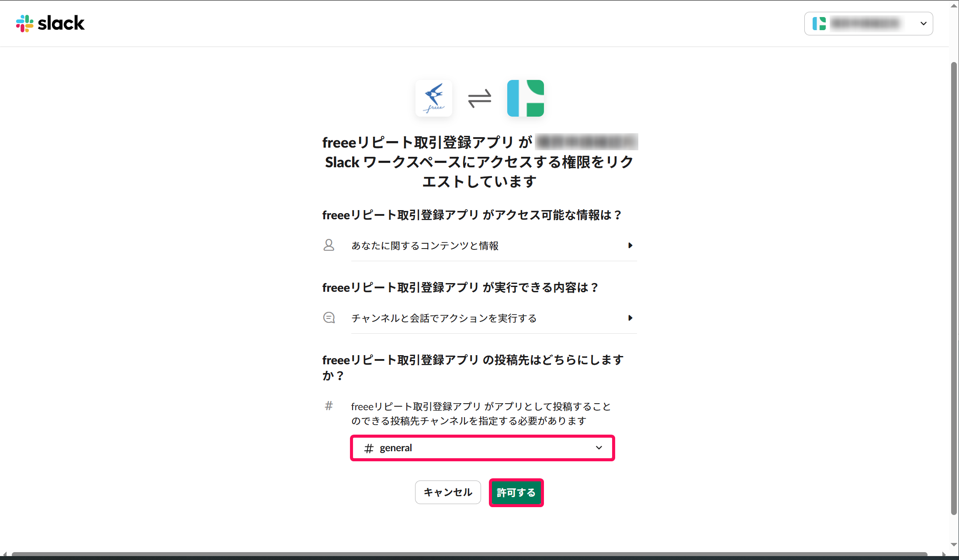This screenshot has width=959, height=560.
Task: Click the hash icon beside posting description
Action: point(329,406)
